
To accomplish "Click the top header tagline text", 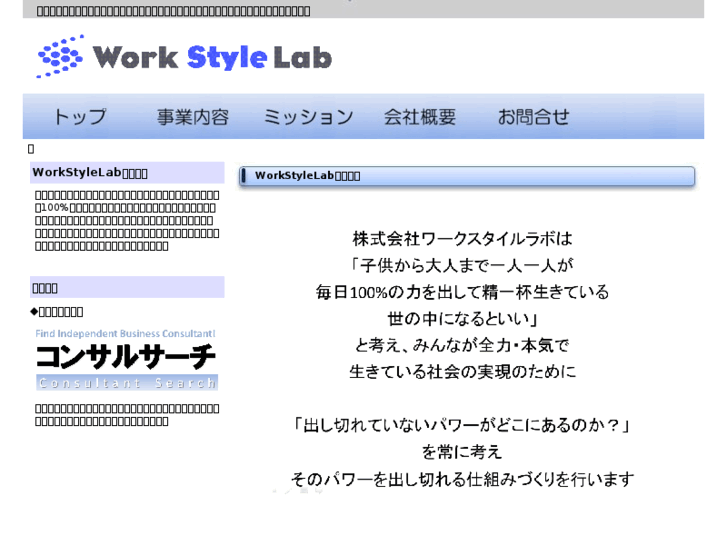I will pos(173,11).
